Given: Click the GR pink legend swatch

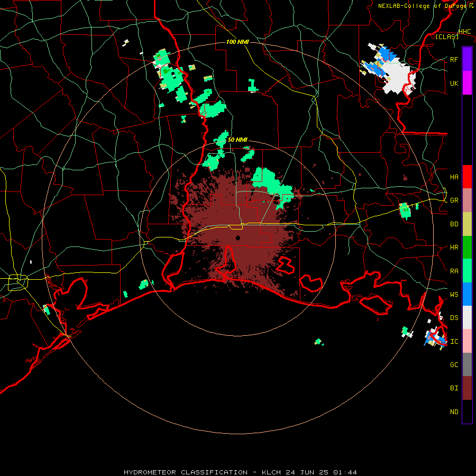Looking at the screenshot, I should click(x=467, y=200).
